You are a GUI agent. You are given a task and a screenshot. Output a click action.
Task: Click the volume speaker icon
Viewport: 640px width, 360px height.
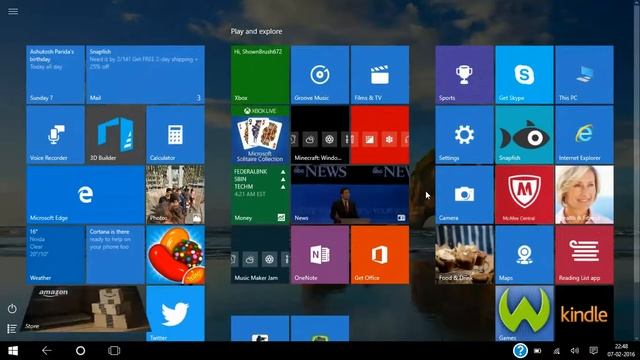coord(575,351)
